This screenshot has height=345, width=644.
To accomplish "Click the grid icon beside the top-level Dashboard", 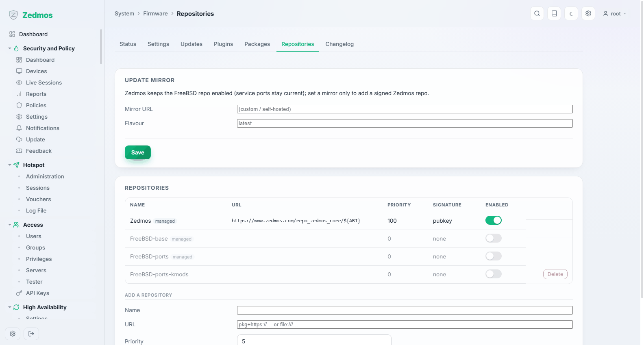I will tap(12, 34).
